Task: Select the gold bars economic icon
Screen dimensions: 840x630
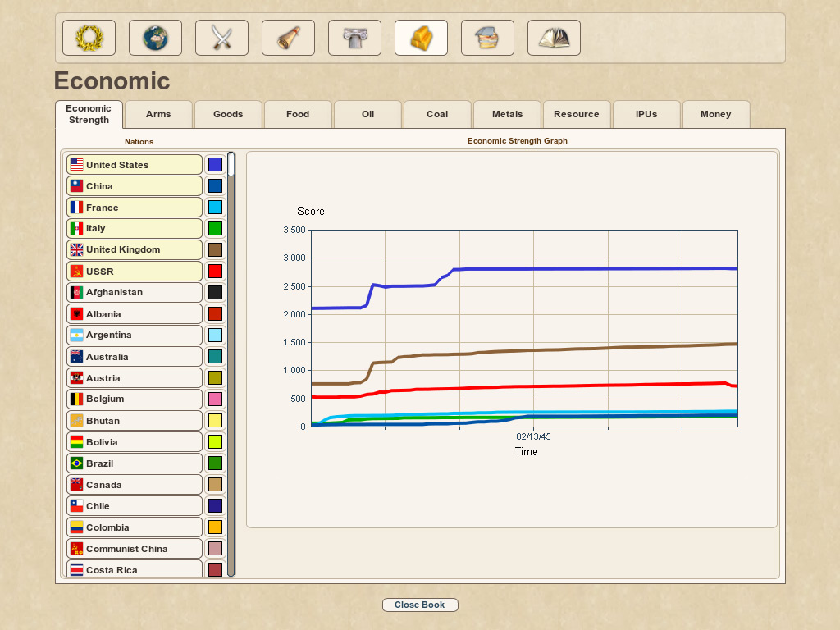Action: click(421, 38)
